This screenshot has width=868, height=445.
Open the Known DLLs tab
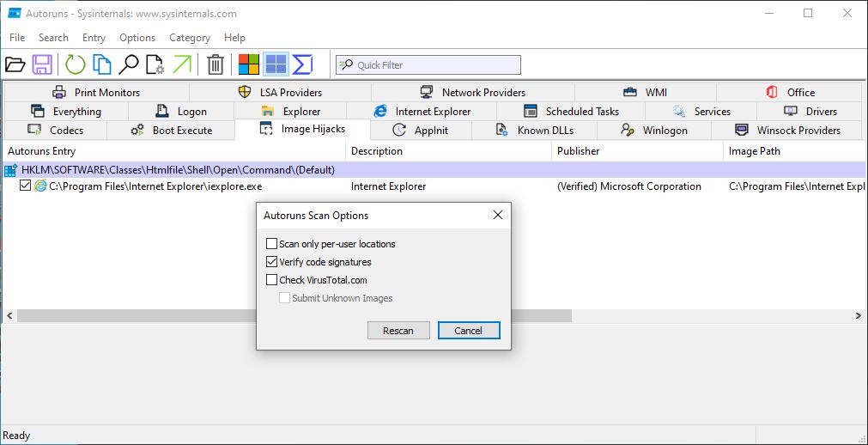tap(535, 131)
